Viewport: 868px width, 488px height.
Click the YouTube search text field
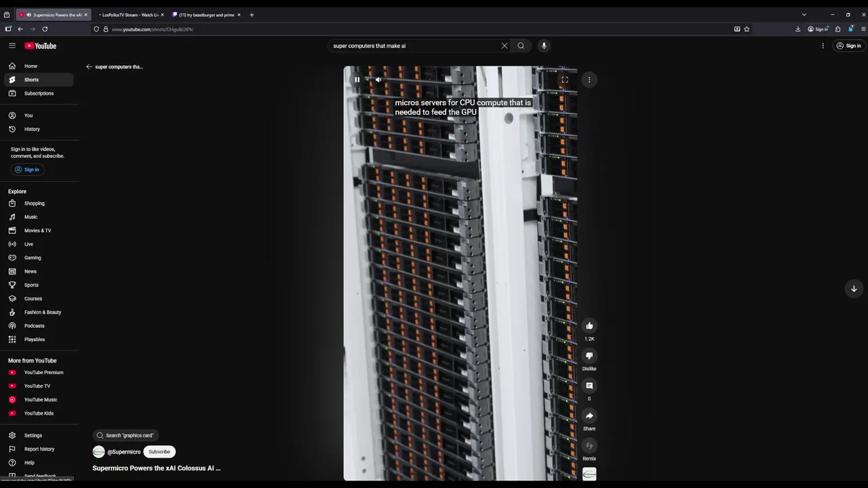click(x=415, y=45)
